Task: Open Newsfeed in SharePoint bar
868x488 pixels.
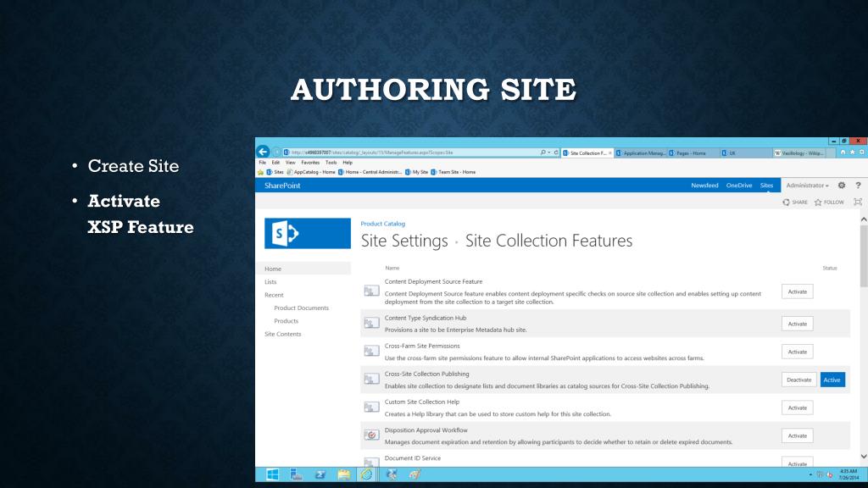Action: click(x=704, y=186)
